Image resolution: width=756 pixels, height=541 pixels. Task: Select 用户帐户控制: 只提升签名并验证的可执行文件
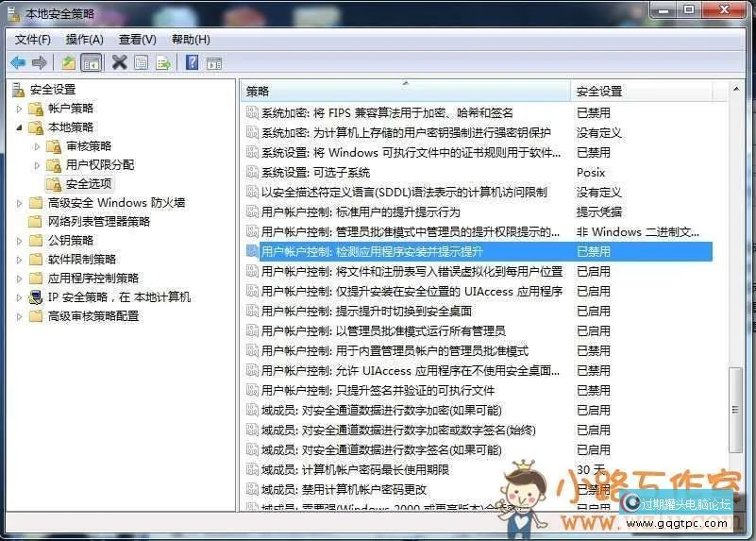pos(378,390)
